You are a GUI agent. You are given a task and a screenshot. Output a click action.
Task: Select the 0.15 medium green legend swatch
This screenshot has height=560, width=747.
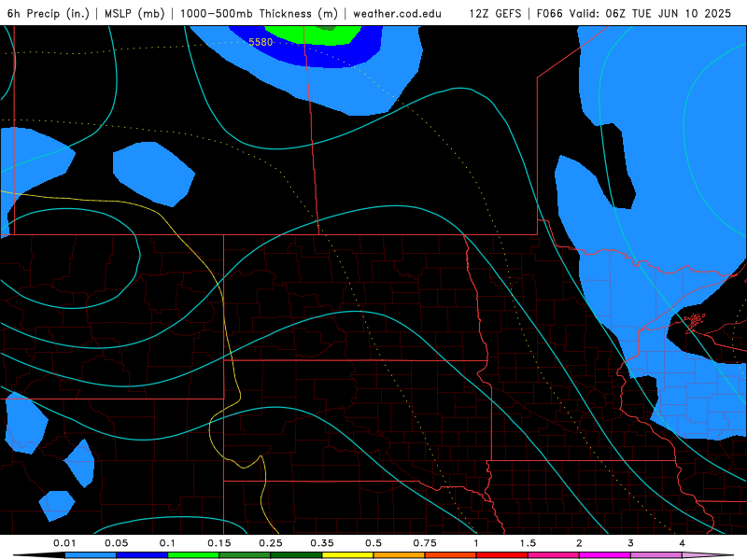(245, 555)
